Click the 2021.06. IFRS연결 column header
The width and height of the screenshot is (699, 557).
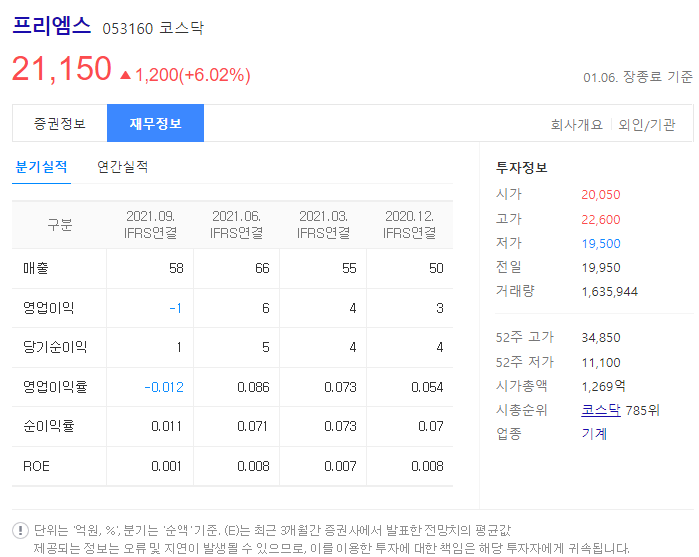pyautogui.click(x=236, y=224)
